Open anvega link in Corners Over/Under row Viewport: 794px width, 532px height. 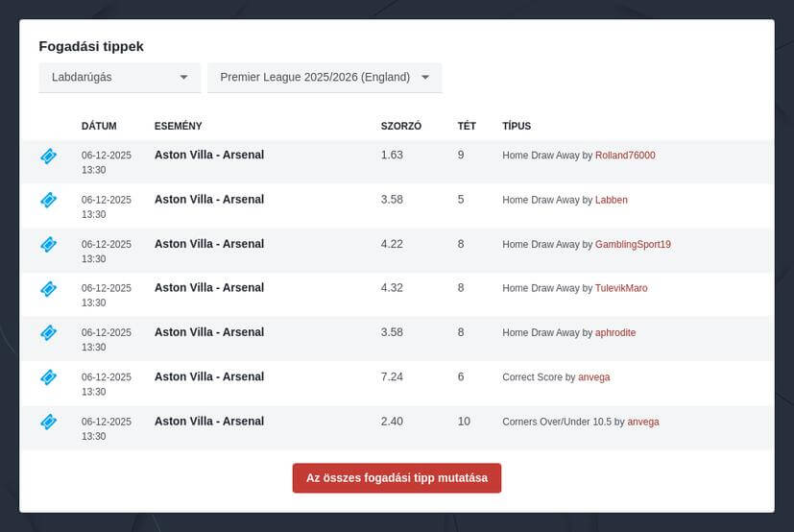[643, 422]
